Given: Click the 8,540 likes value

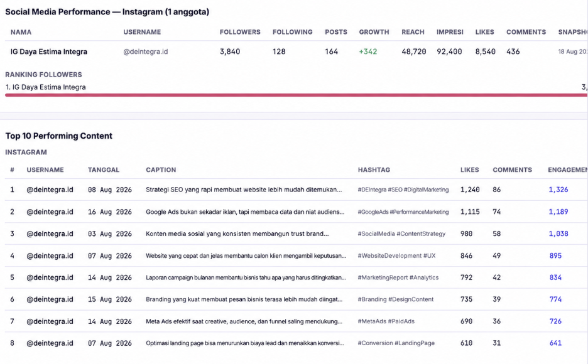Looking at the screenshot, I should pos(486,51).
